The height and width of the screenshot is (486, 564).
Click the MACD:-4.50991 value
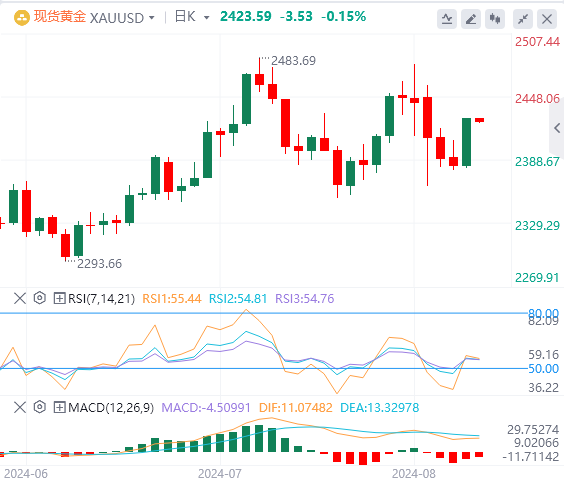[x=206, y=408]
